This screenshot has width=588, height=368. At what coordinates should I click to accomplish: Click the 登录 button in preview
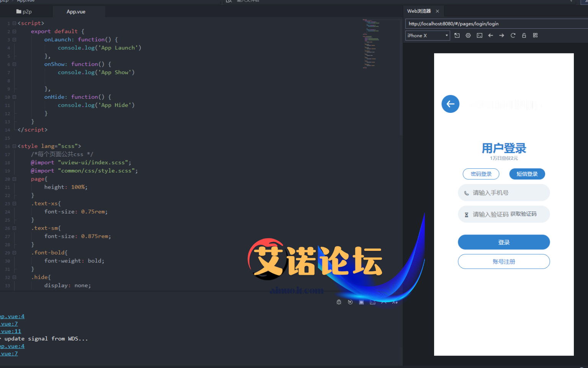point(504,242)
